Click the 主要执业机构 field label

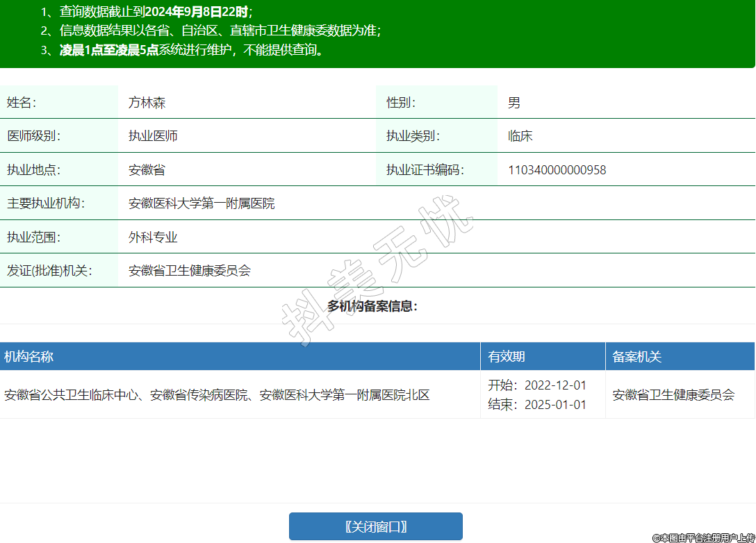click(x=44, y=203)
